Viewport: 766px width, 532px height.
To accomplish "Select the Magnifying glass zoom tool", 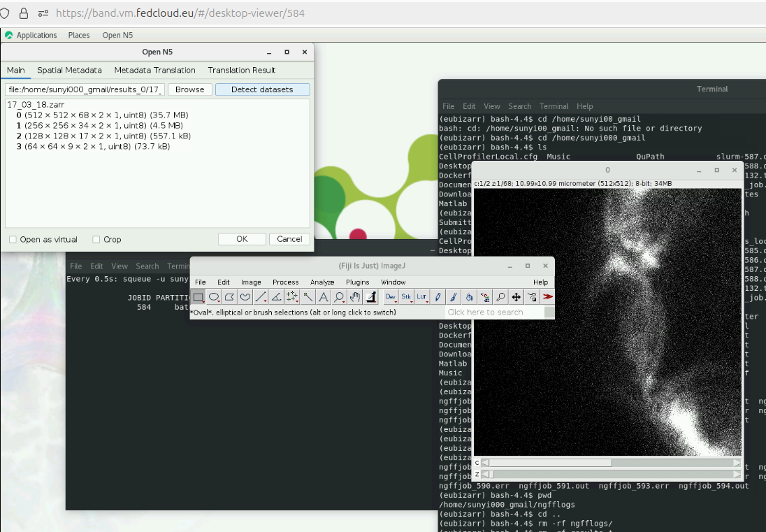I will pyautogui.click(x=339, y=297).
